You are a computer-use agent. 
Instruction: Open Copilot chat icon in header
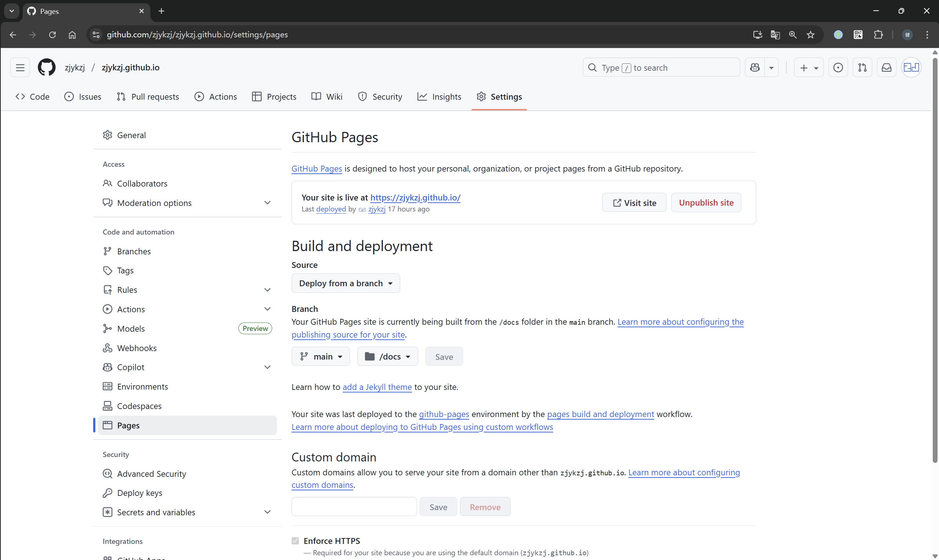[755, 67]
